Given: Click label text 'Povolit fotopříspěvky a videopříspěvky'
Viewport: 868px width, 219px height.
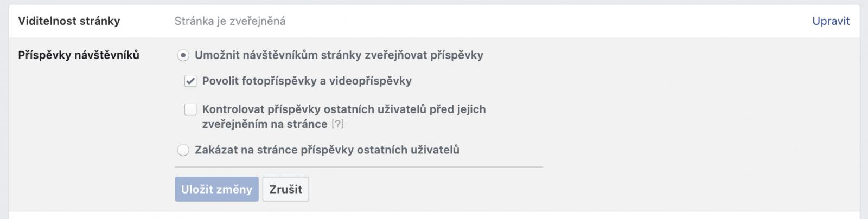Looking at the screenshot, I should [307, 81].
